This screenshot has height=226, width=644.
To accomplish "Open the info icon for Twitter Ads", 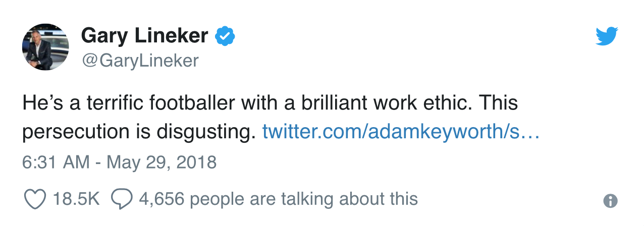I will (610, 201).
